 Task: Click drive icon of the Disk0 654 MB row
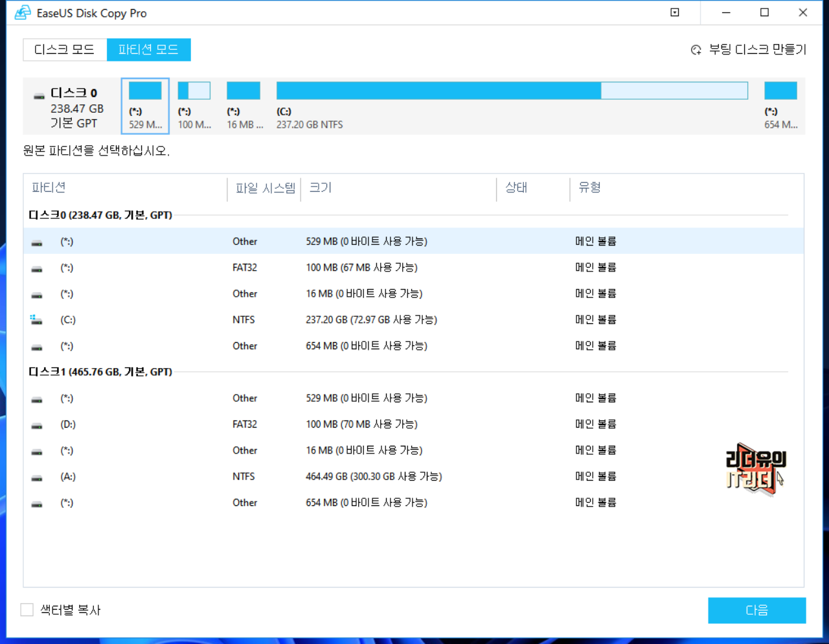pyautogui.click(x=37, y=347)
